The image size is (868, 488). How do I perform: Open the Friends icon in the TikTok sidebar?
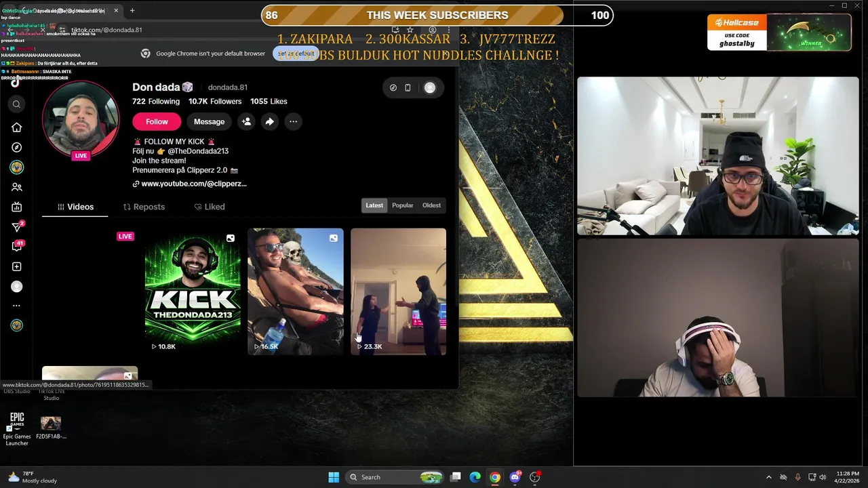(17, 187)
